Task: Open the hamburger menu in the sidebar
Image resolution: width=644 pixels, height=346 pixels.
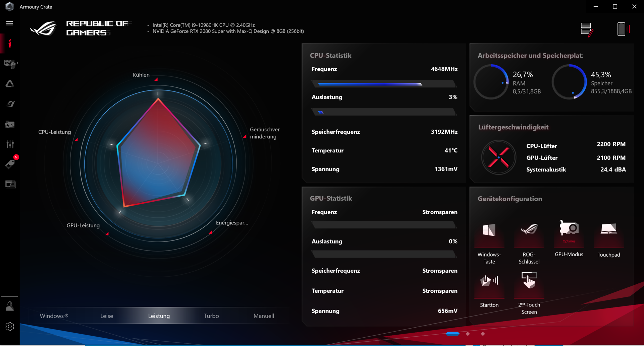Action: click(x=10, y=23)
